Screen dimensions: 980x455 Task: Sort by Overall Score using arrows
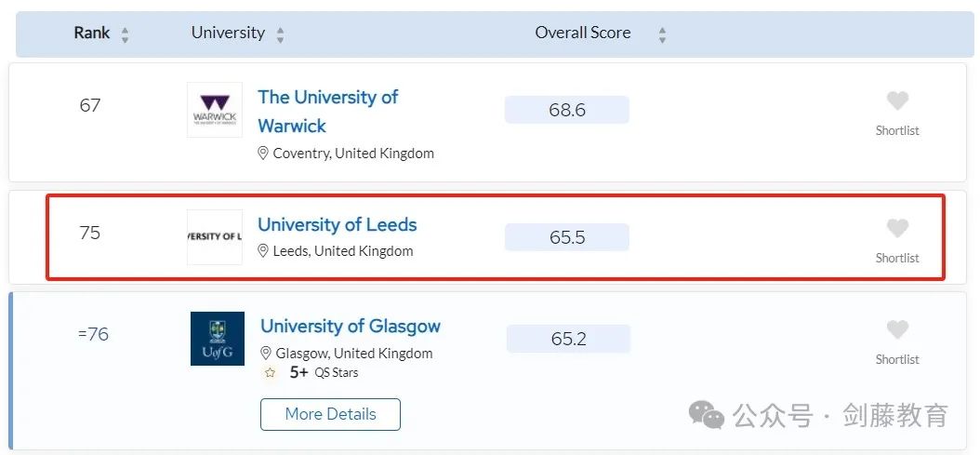tap(663, 34)
